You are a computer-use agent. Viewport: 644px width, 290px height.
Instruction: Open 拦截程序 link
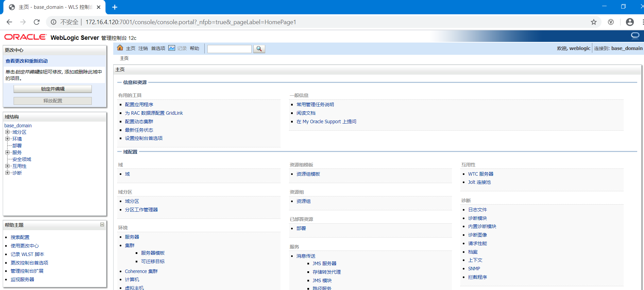point(478,277)
